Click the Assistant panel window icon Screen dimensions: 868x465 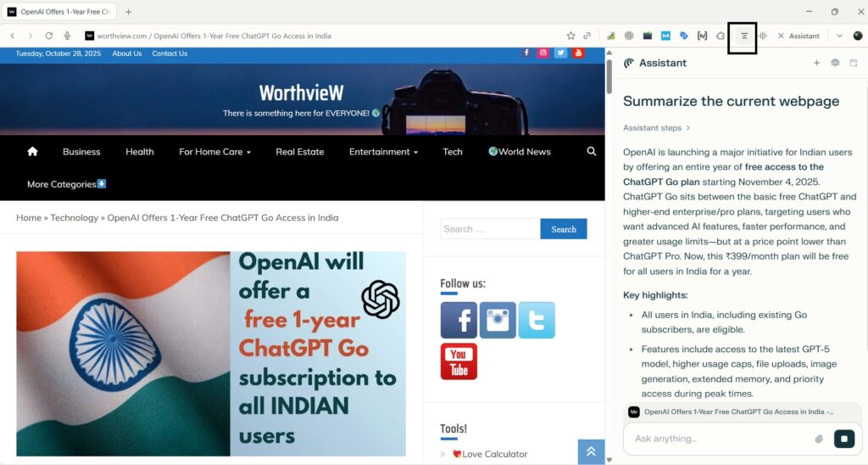pos(853,63)
